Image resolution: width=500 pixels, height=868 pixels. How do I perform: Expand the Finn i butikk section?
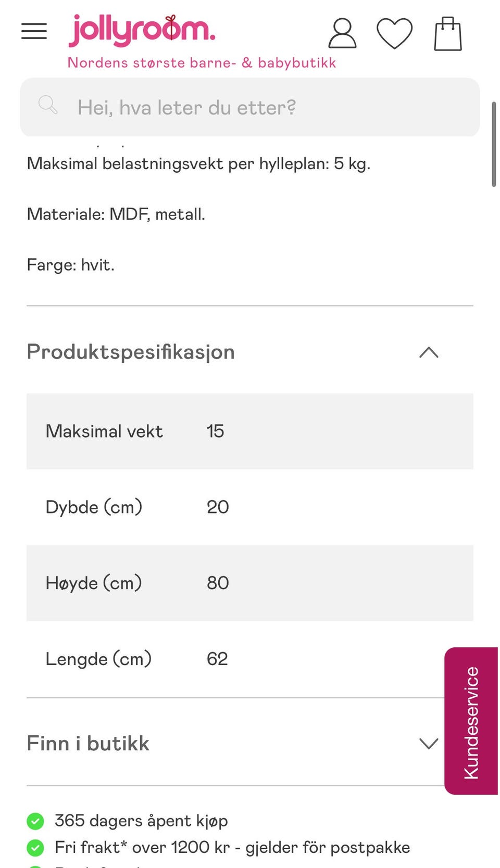429,744
